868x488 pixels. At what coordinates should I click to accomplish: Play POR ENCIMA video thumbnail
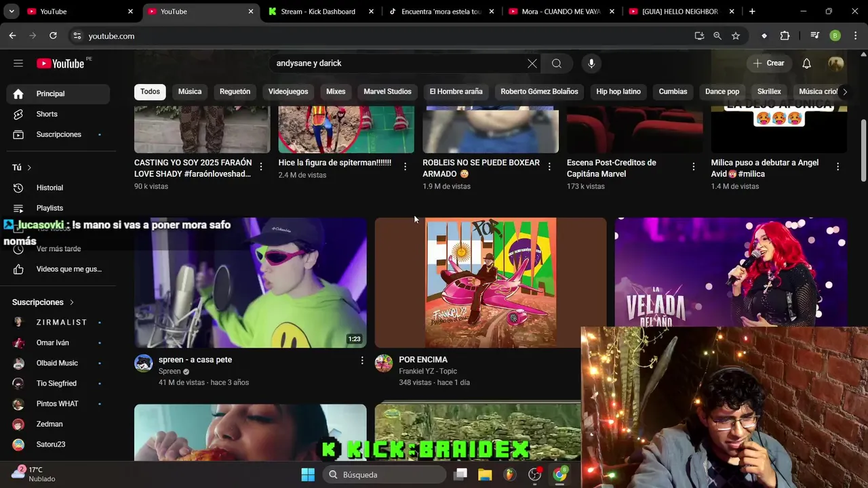pyautogui.click(x=490, y=283)
